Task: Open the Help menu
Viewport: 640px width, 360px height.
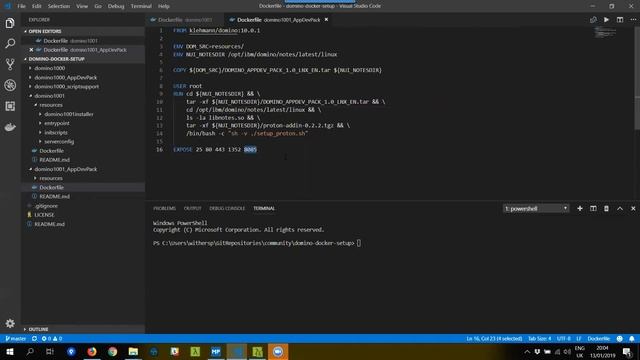Action: pyautogui.click(x=164, y=6)
